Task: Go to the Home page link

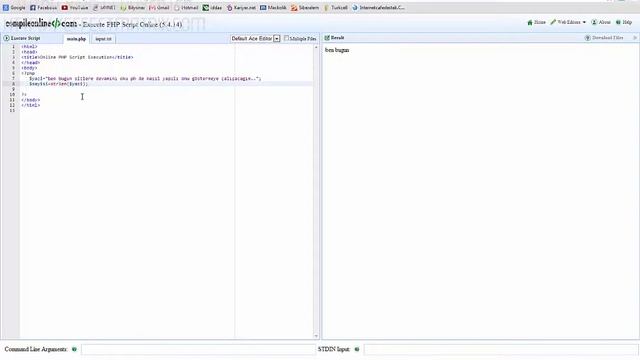Action: (536, 22)
